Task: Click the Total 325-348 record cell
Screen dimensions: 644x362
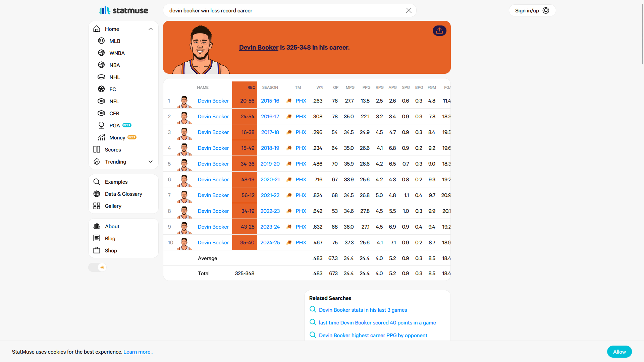Action: [x=245, y=273]
